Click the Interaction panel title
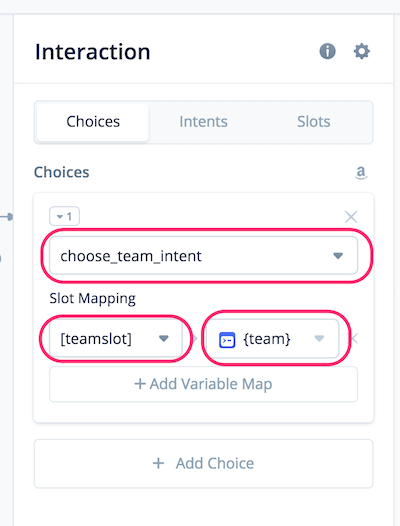The image size is (400, 526). click(93, 52)
